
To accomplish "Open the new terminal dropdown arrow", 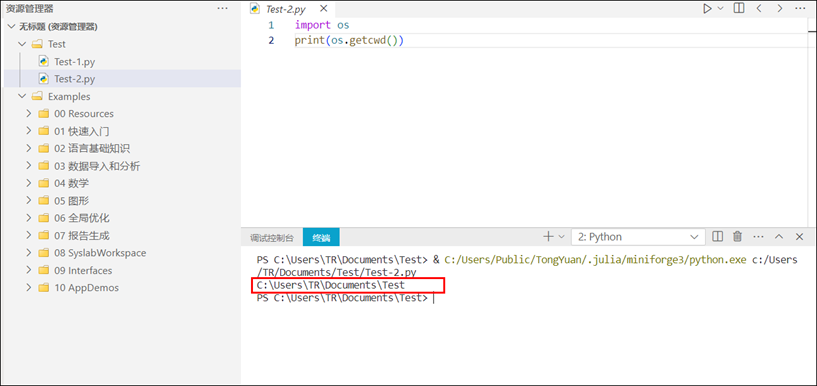I will click(561, 236).
